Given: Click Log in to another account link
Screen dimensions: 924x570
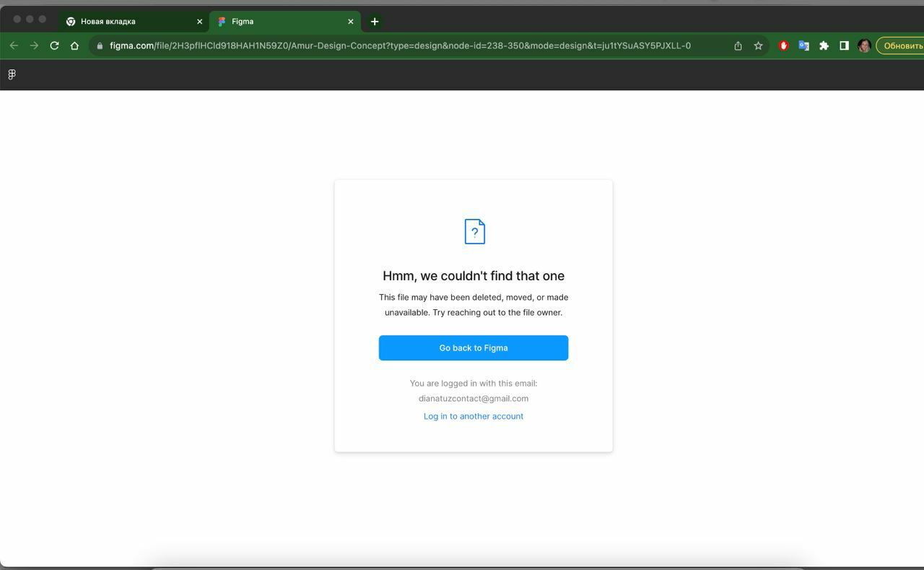Looking at the screenshot, I should pos(474,416).
